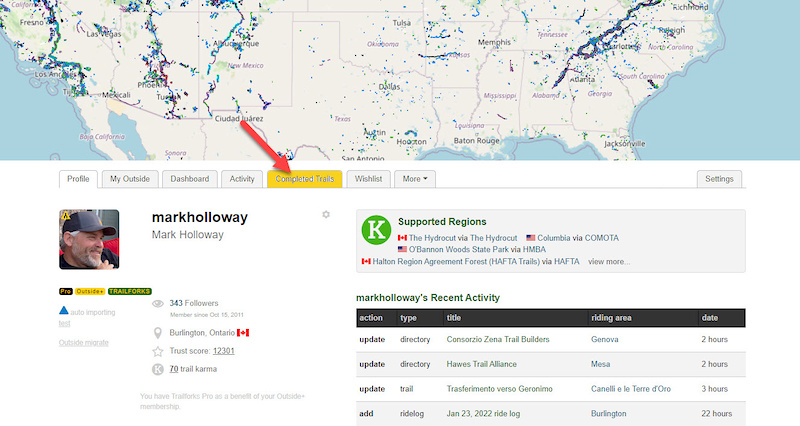Open O'Bannon Woods State Park link
The width and height of the screenshot is (800, 426).
pos(459,249)
